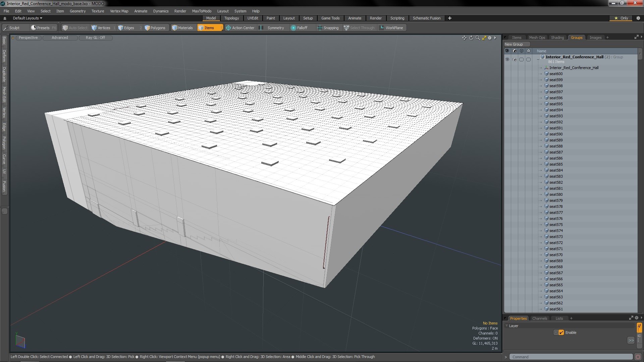Click the Ray GL: Off button
This screenshot has height=362, width=644.
(x=95, y=38)
